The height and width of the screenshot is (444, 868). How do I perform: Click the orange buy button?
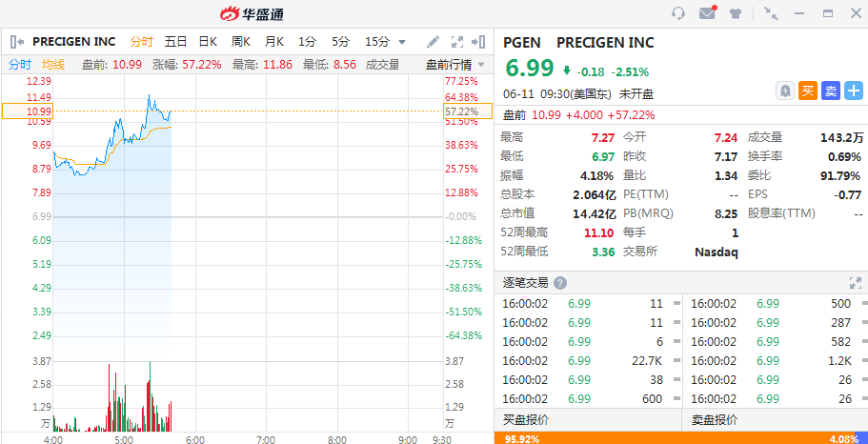(808, 91)
